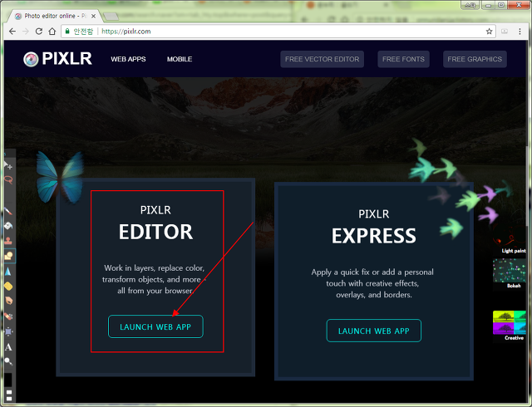Select the Photo editor online tab
532x407 pixels.
point(53,16)
